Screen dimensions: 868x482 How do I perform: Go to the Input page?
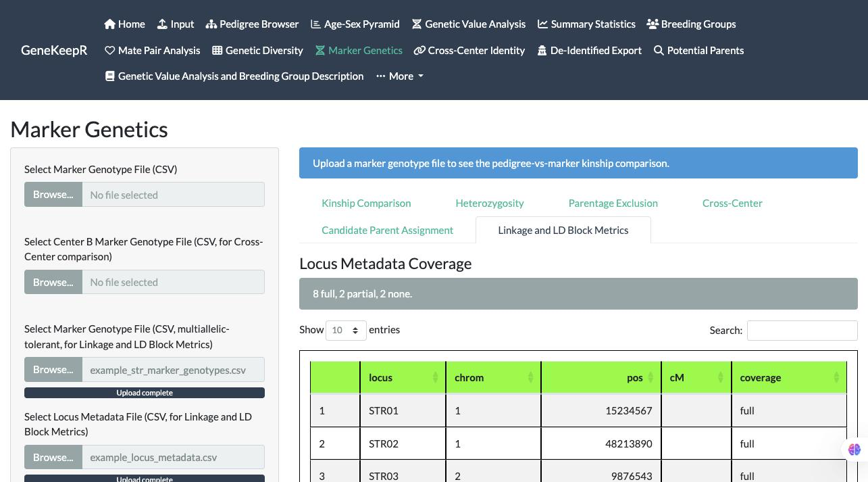pos(176,24)
